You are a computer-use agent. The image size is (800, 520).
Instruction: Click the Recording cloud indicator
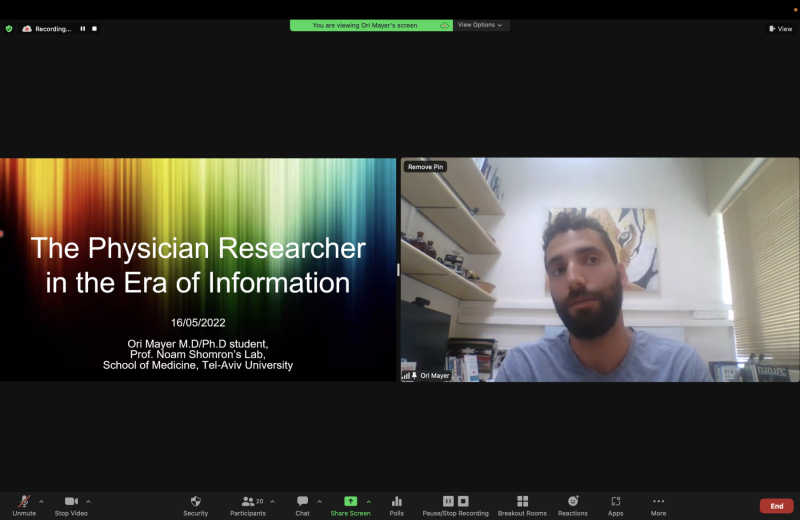27,29
